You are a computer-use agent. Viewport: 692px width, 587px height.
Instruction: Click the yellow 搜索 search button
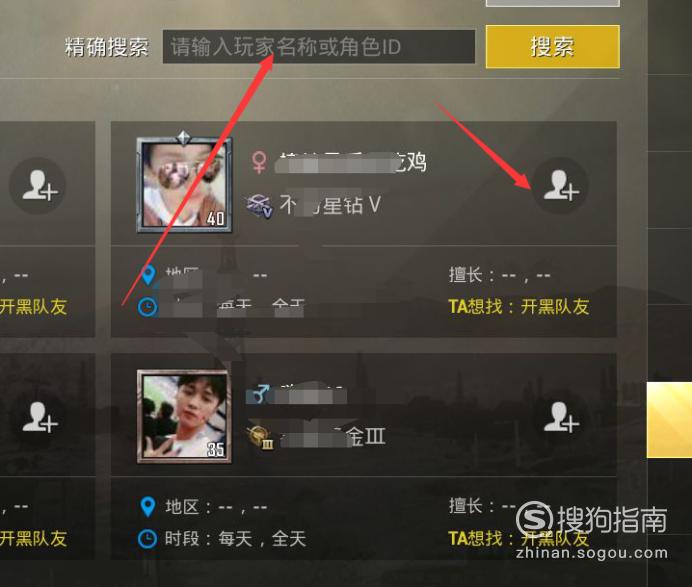(553, 47)
